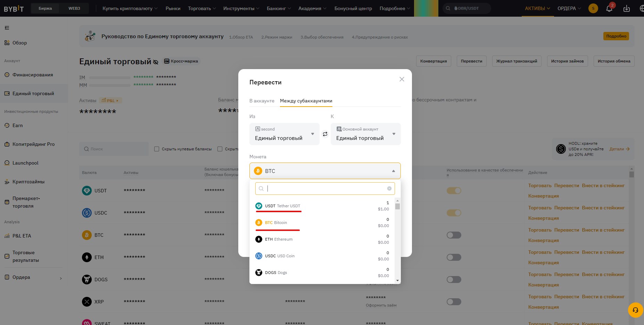Toggle BTC collateral switch
The width and height of the screenshot is (644, 325).
click(x=454, y=235)
